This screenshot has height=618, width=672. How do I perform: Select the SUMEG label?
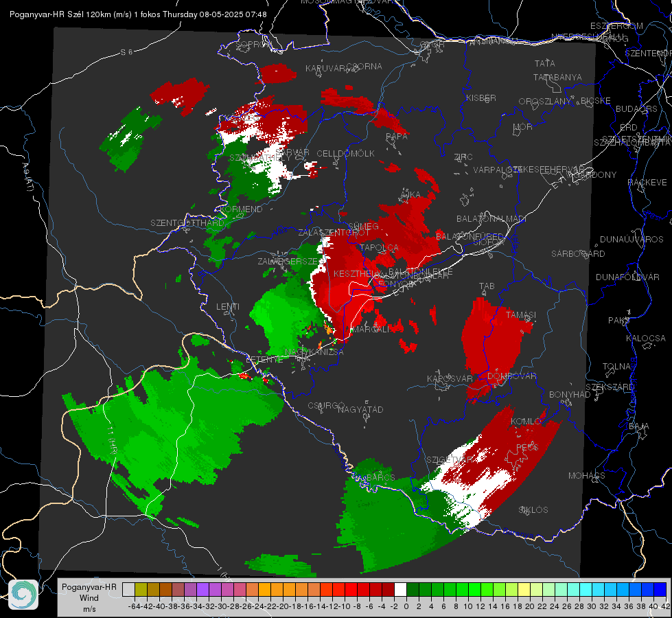pyautogui.click(x=363, y=226)
